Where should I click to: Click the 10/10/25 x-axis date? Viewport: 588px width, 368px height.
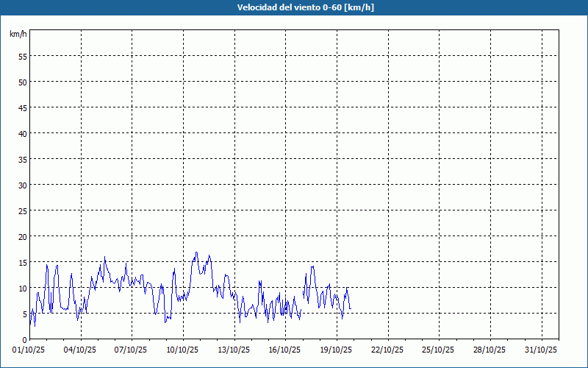[x=183, y=350]
